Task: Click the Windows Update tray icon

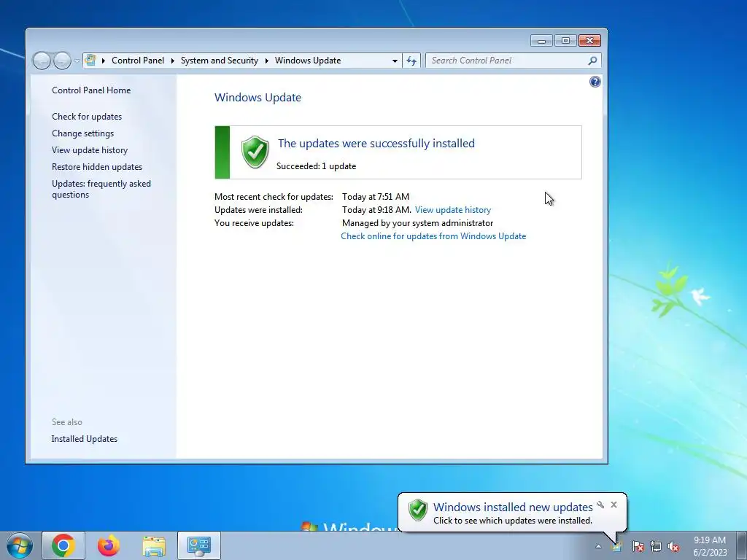Action: click(x=617, y=546)
